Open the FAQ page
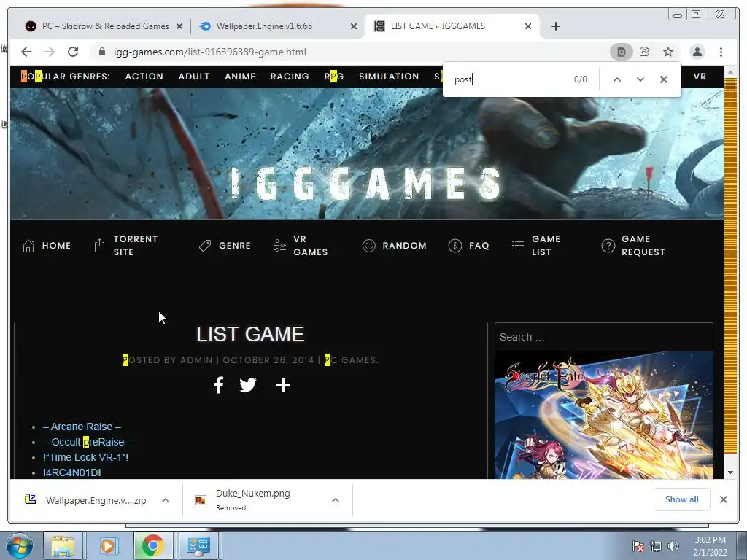This screenshot has width=747, height=560. click(x=479, y=246)
